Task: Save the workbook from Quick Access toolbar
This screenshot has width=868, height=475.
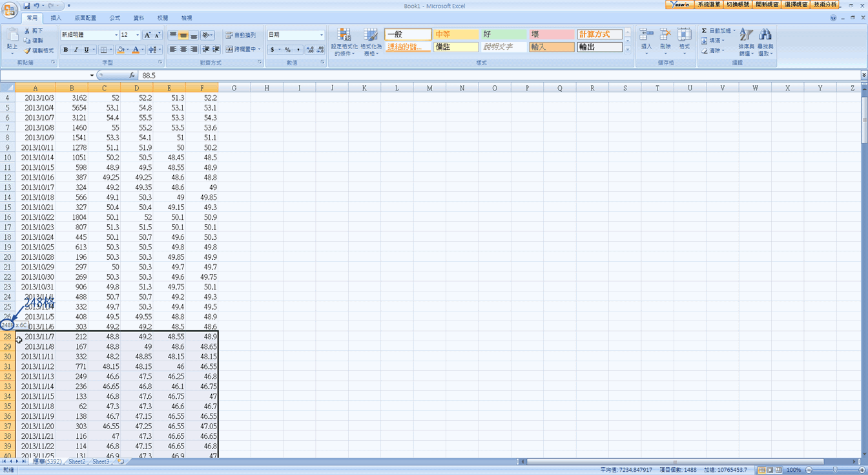Action: (27, 5)
